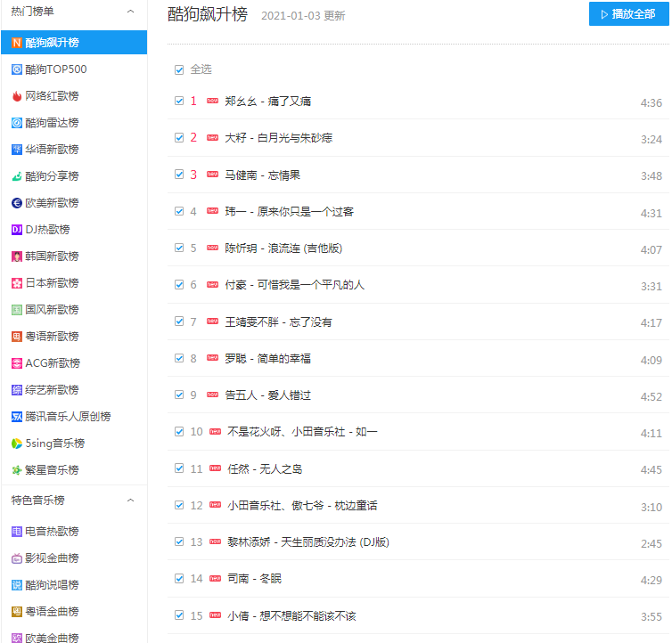Click the 酷狗飙升榜 N icon in sidebar

16,43
